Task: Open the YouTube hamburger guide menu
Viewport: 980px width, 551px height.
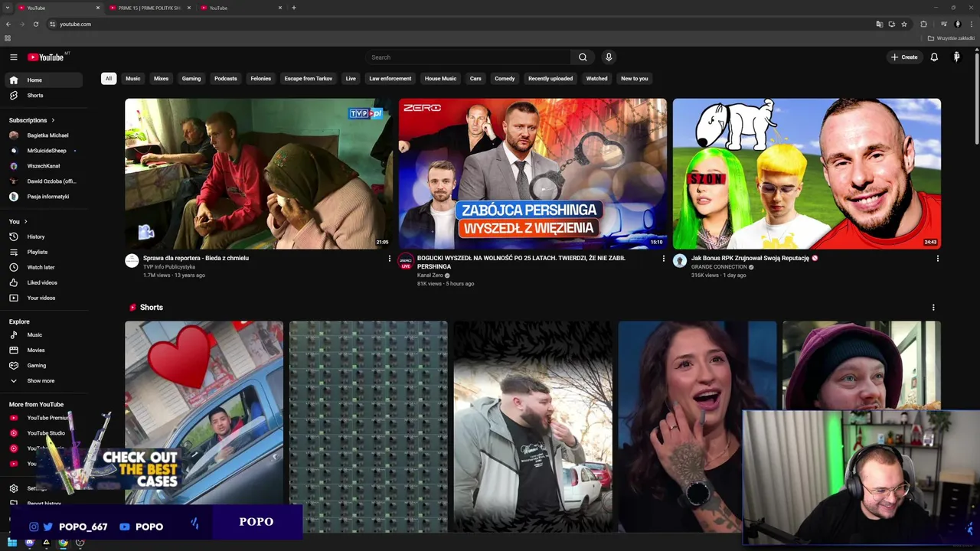Action: [x=13, y=57]
